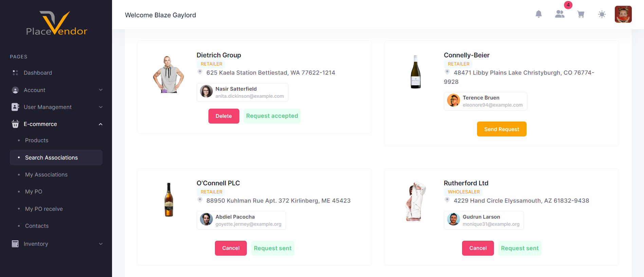
Task: Cancel the request to O'Connell PLC
Action: click(231, 248)
